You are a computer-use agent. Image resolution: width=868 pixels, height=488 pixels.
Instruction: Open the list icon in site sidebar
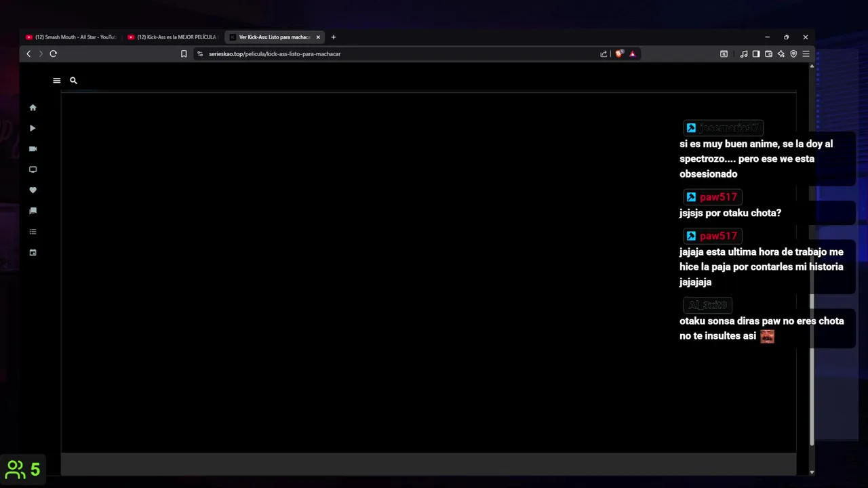coord(33,232)
